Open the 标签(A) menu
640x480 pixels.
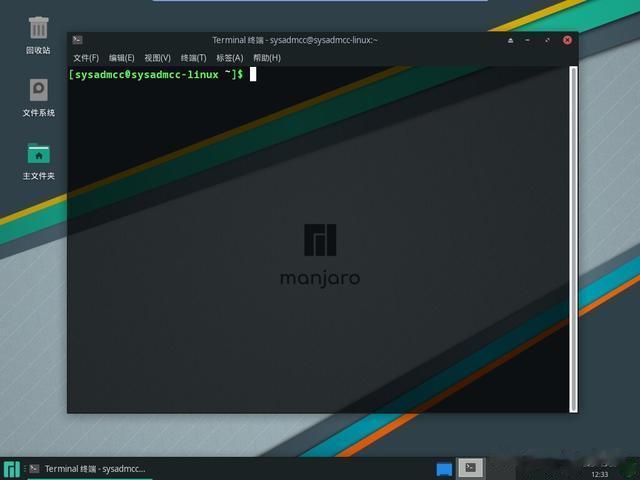point(230,58)
